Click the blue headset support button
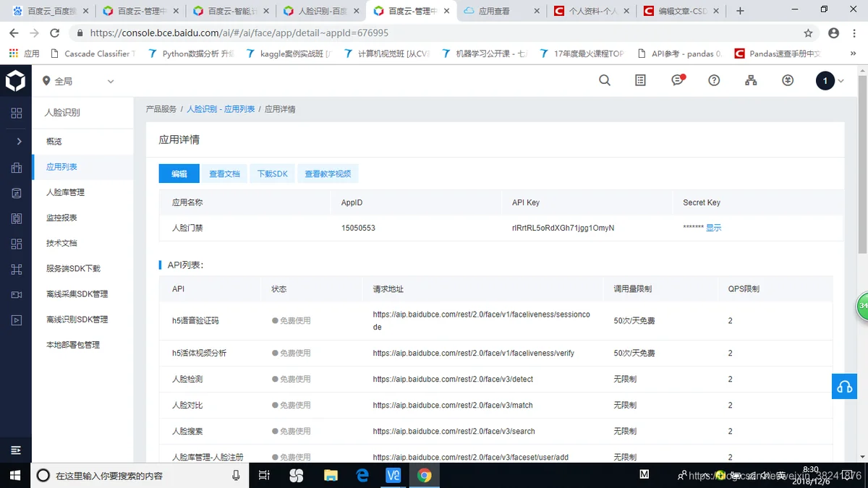Image resolution: width=868 pixels, height=488 pixels. click(844, 386)
